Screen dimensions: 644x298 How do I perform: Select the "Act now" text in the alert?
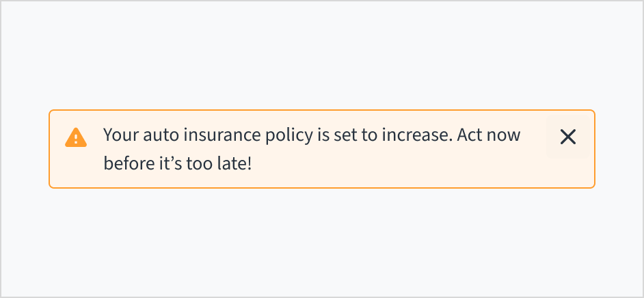pyautogui.click(x=489, y=135)
